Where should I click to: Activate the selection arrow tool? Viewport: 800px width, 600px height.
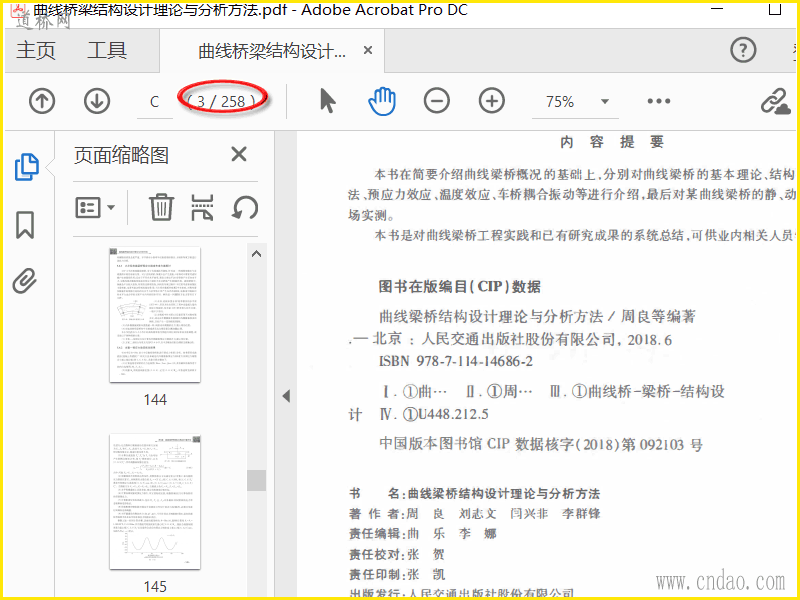(328, 101)
